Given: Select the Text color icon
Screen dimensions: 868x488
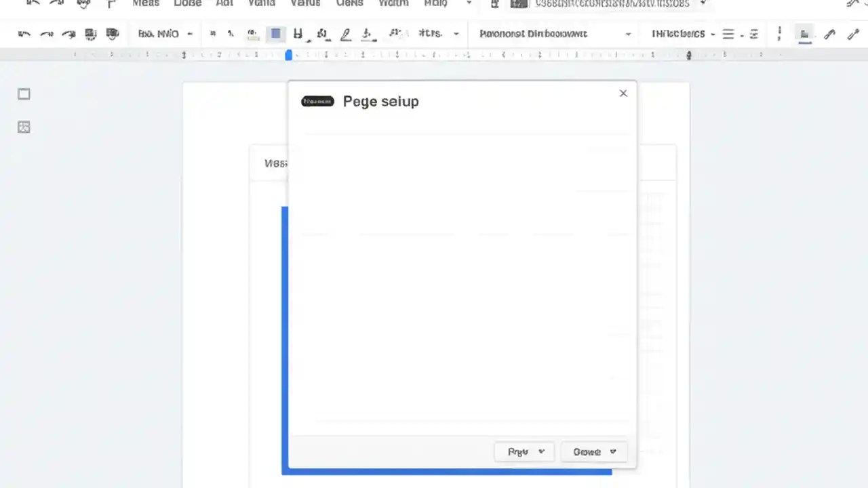Looking at the screenshot, I should pyautogui.click(x=345, y=34).
